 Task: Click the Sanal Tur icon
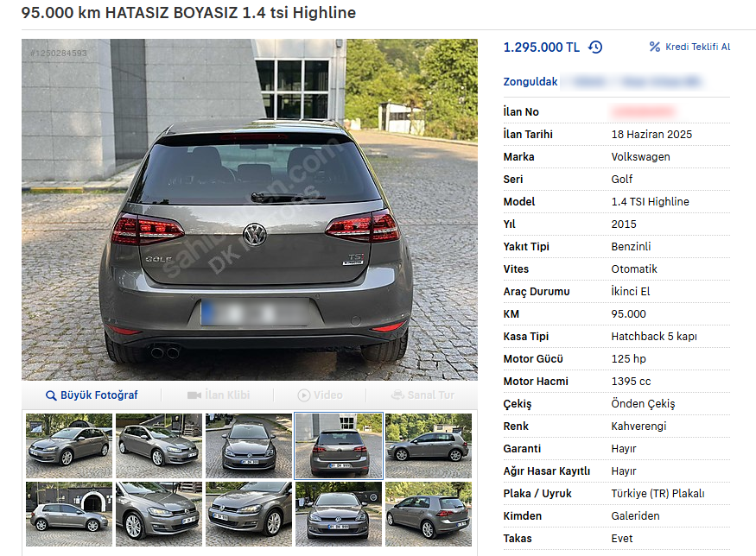click(x=397, y=395)
